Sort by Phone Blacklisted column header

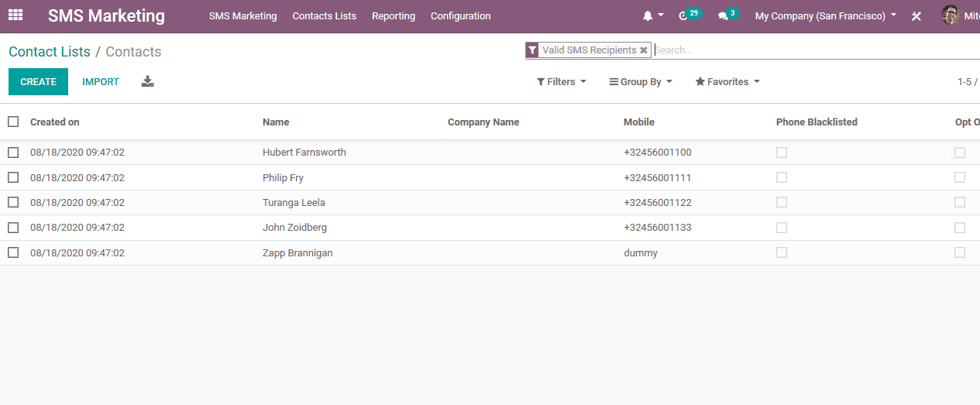coord(817,122)
